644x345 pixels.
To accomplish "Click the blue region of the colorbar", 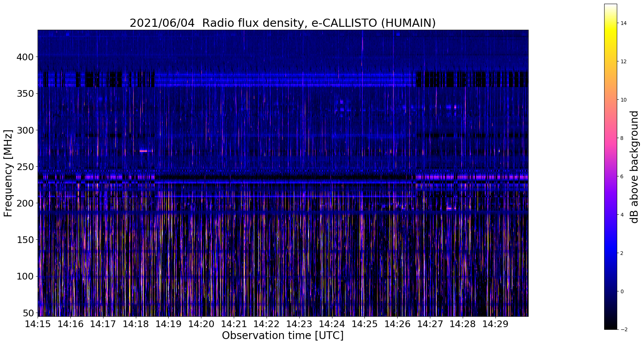I will coord(610,246).
